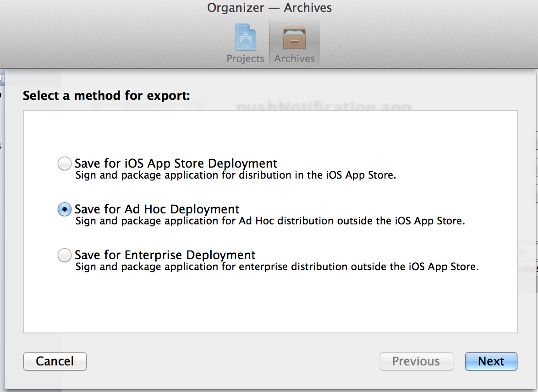Click the Ad Hoc distribution description text
The height and width of the screenshot is (392, 538).
pyautogui.click(x=270, y=221)
